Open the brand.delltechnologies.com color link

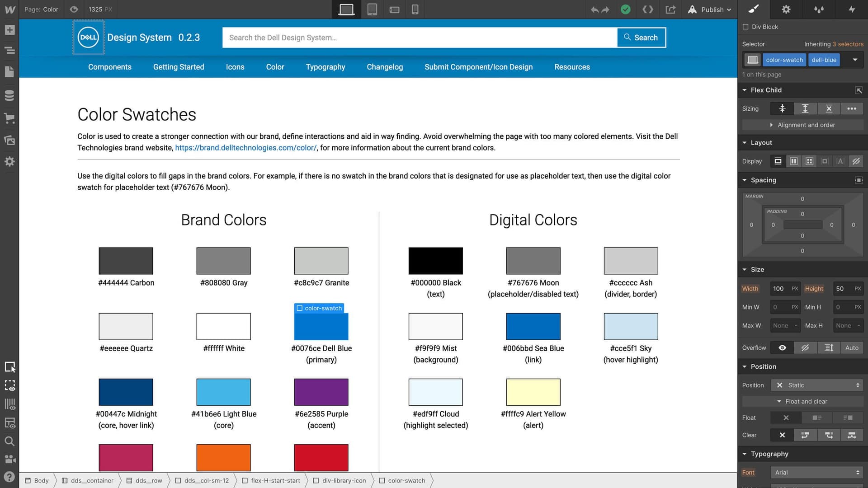point(245,148)
